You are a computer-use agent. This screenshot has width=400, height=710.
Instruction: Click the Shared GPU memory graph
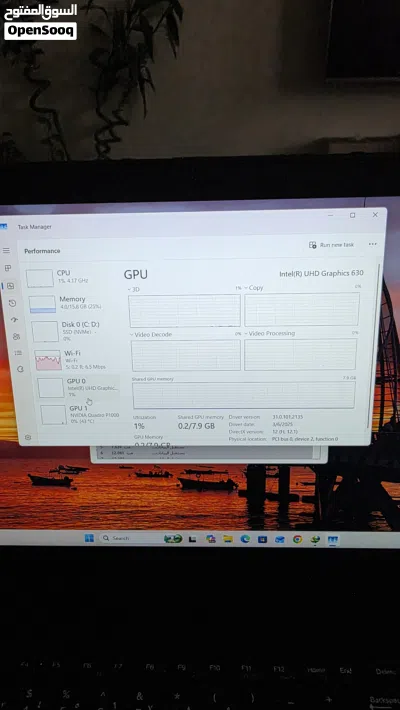click(244, 395)
